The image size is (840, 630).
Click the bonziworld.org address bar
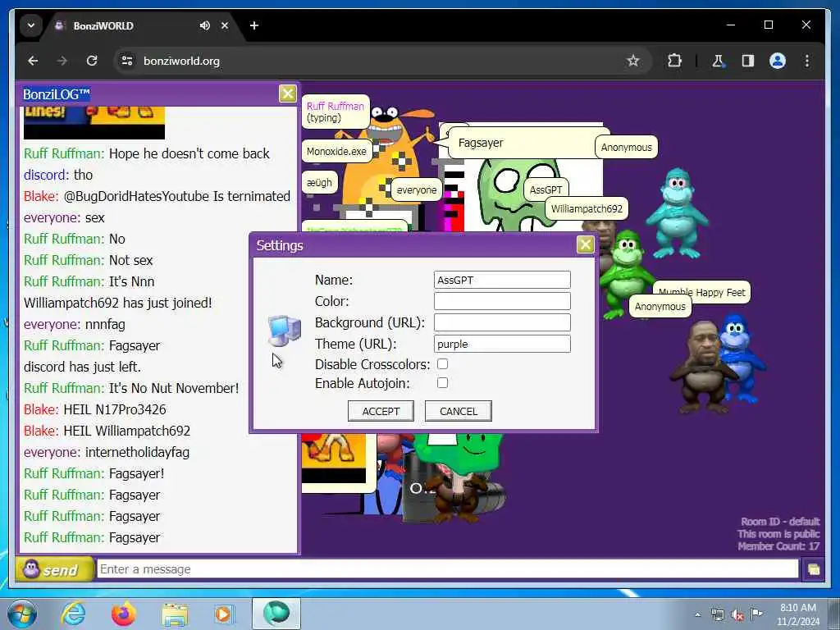pos(375,61)
